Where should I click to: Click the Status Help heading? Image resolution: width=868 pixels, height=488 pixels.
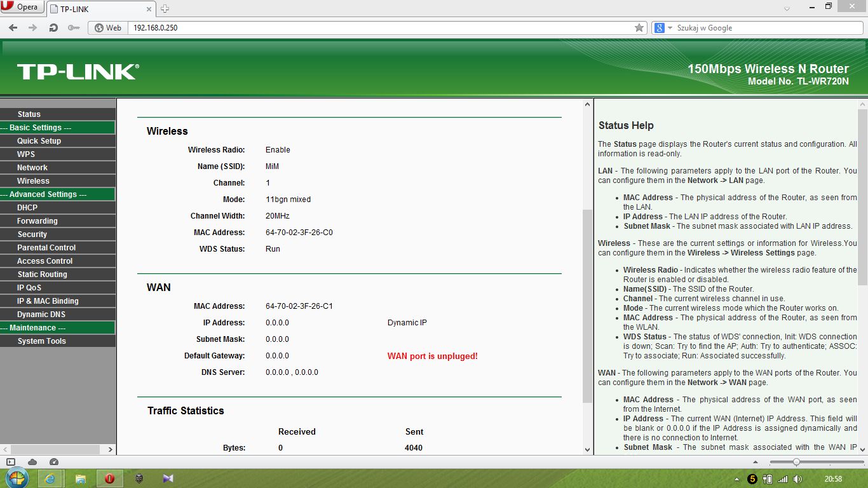(x=626, y=126)
